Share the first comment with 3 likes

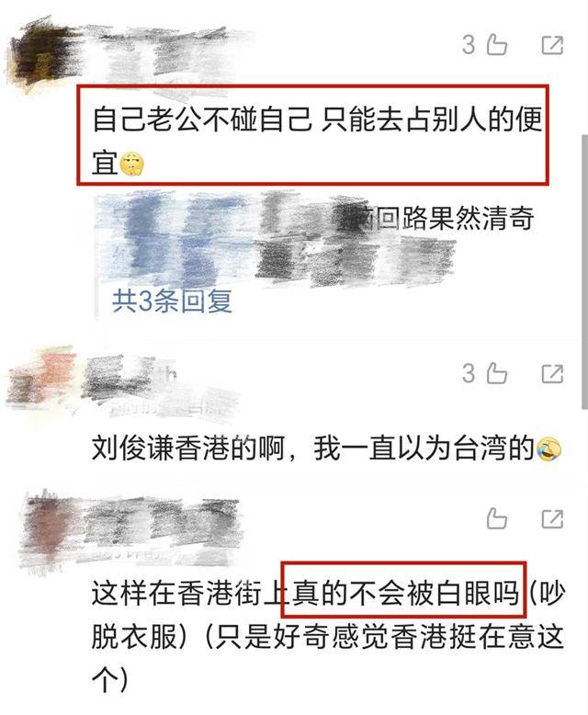pyautogui.click(x=552, y=46)
